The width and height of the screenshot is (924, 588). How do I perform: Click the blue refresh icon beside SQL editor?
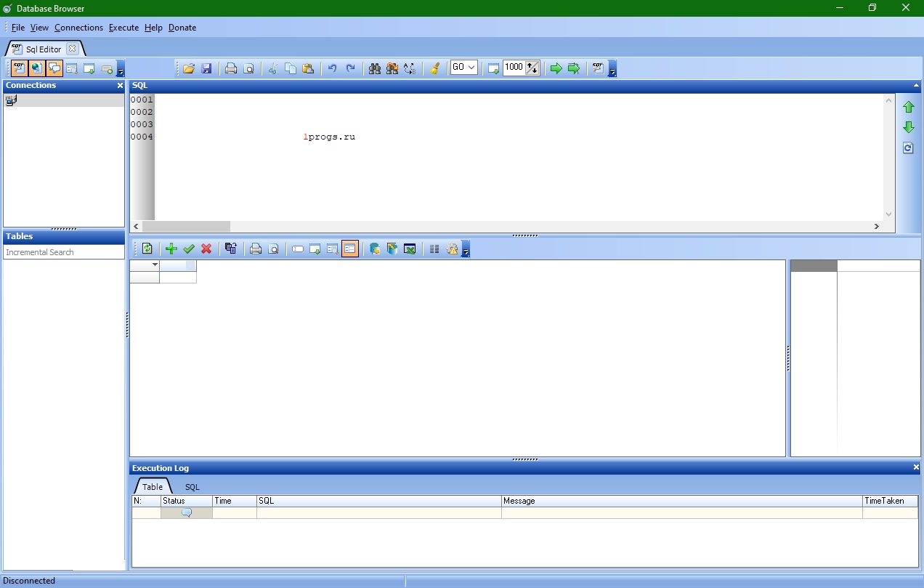pos(908,148)
